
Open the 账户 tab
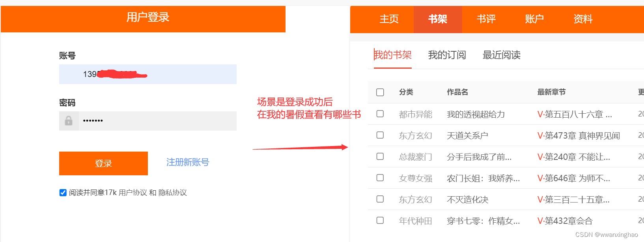point(534,19)
